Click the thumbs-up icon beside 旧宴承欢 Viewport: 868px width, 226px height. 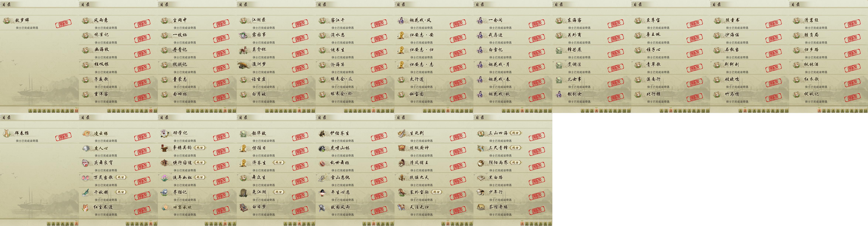click(x=165, y=207)
